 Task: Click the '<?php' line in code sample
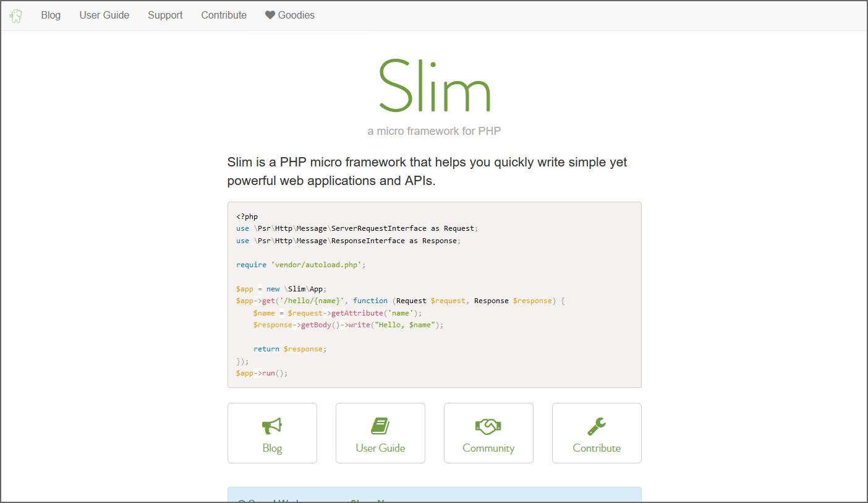pos(247,217)
